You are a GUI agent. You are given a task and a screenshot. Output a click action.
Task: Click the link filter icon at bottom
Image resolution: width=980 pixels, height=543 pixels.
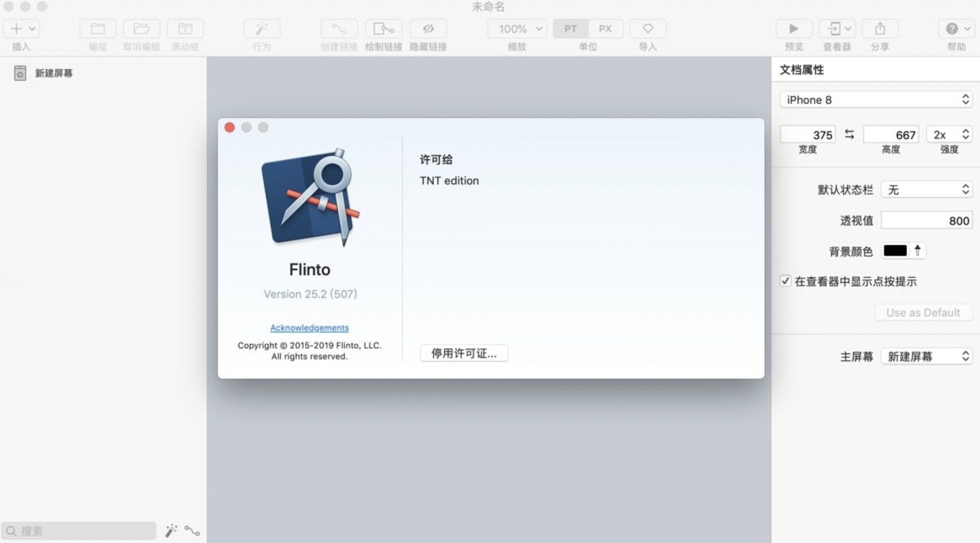192,531
